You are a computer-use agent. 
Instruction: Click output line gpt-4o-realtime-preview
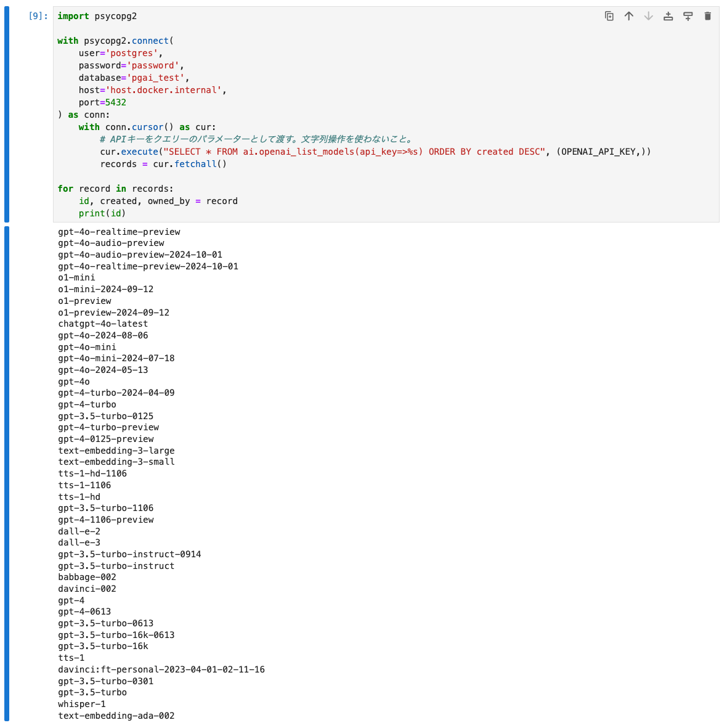[120, 232]
